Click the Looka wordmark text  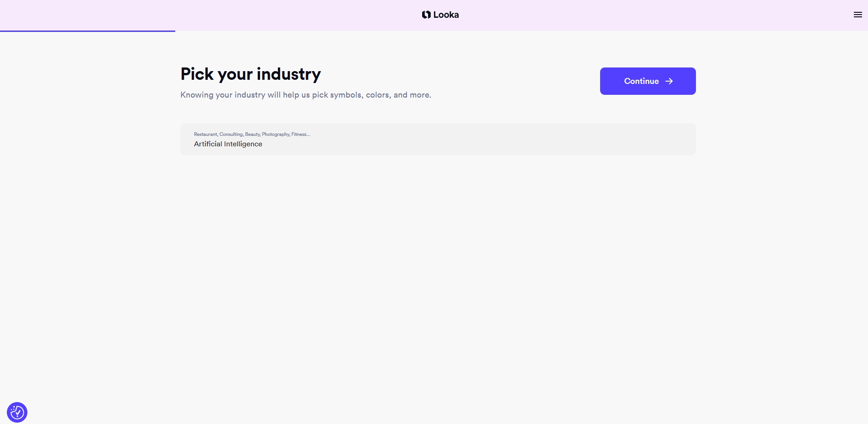(x=446, y=15)
